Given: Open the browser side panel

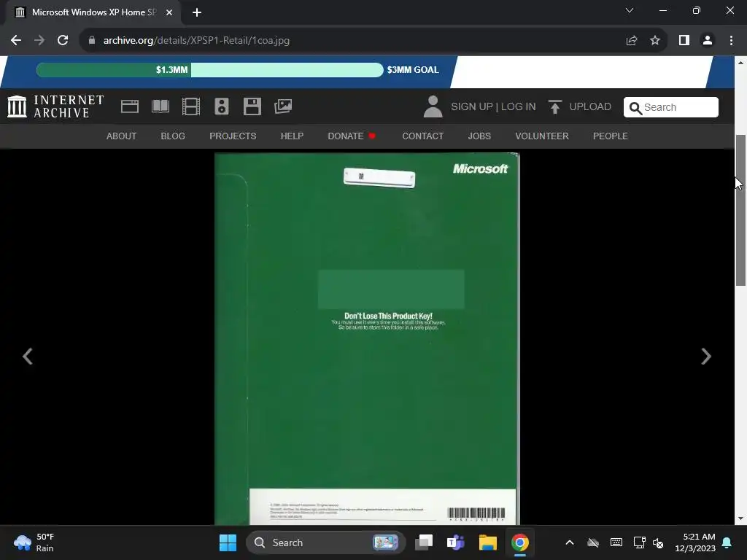Looking at the screenshot, I should point(684,41).
